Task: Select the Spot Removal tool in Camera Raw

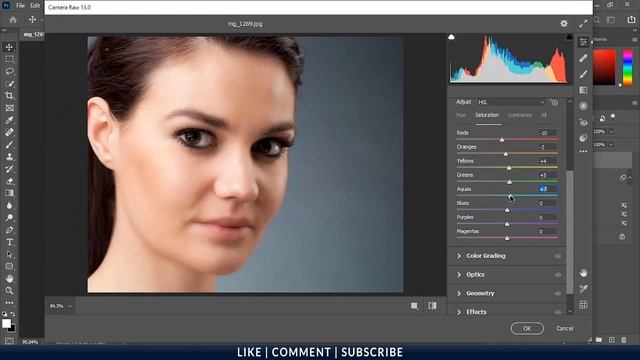Action: [583, 58]
